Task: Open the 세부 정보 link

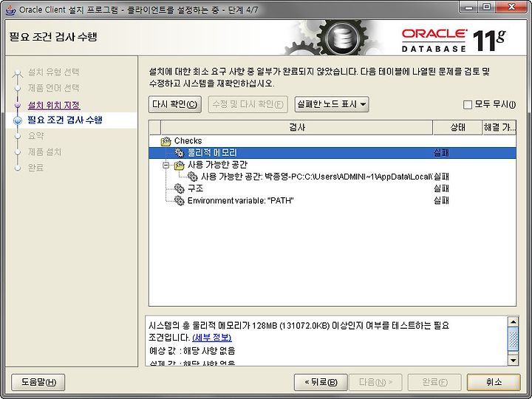Action: (x=212, y=338)
